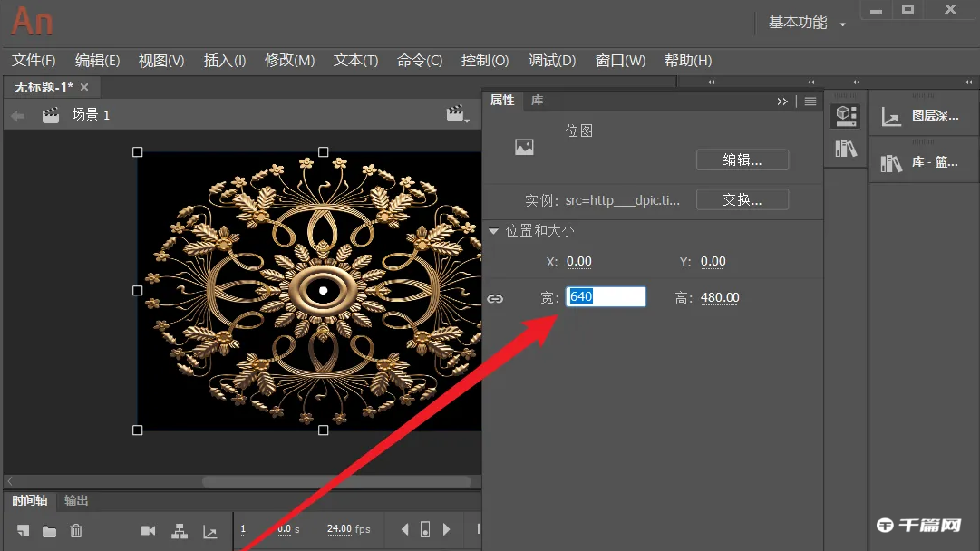The height and width of the screenshot is (551, 980).
Task: Toggle the width-height link chain icon
Action: tap(495, 297)
